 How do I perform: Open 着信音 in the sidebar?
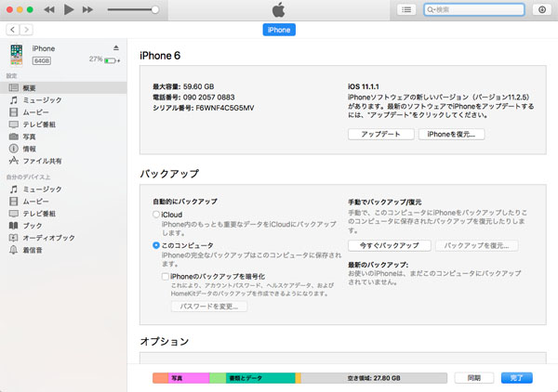[x=63, y=250]
